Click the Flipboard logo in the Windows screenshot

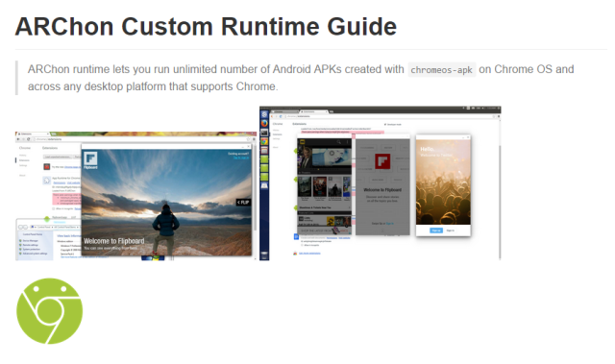point(90,160)
